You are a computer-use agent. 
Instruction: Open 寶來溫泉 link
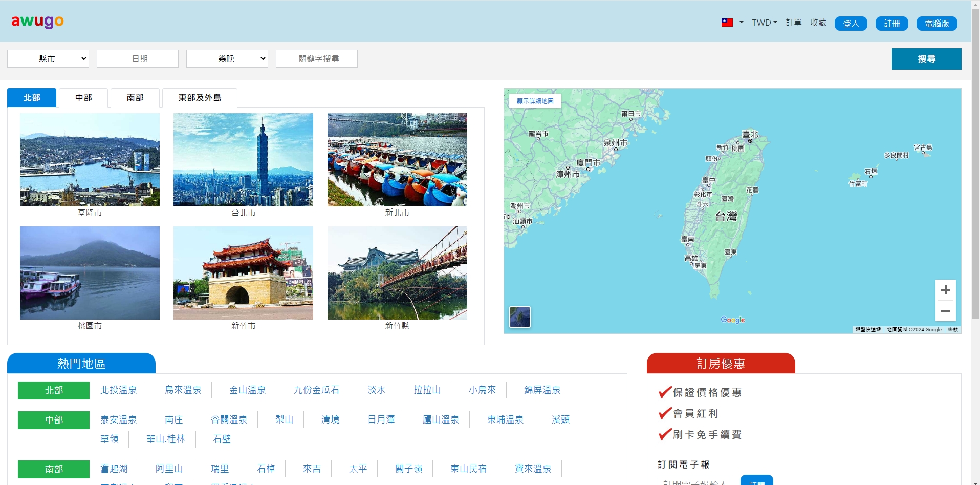click(x=533, y=469)
